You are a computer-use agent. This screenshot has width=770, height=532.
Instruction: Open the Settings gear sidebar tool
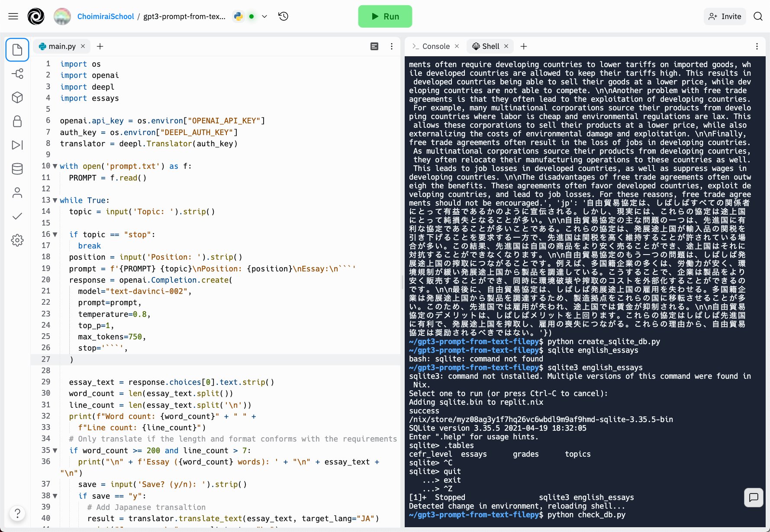pyautogui.click(x=17, y=240)
